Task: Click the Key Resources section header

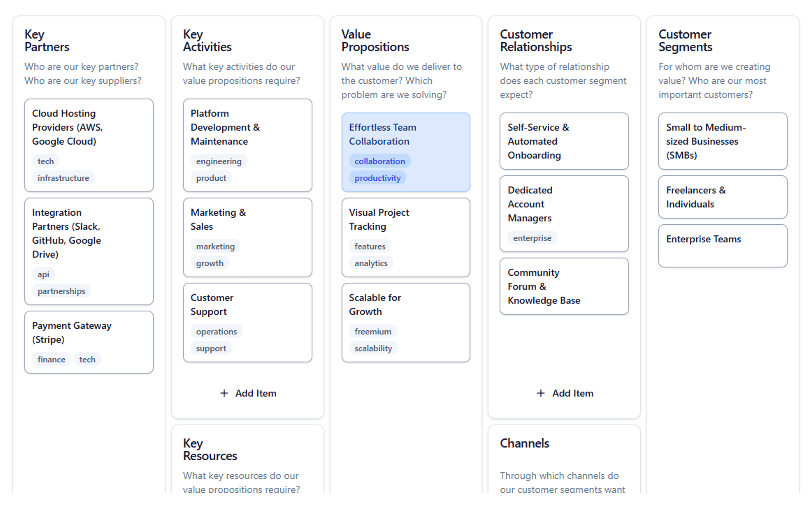Action: pyautogui.click(x=210, y=449)
